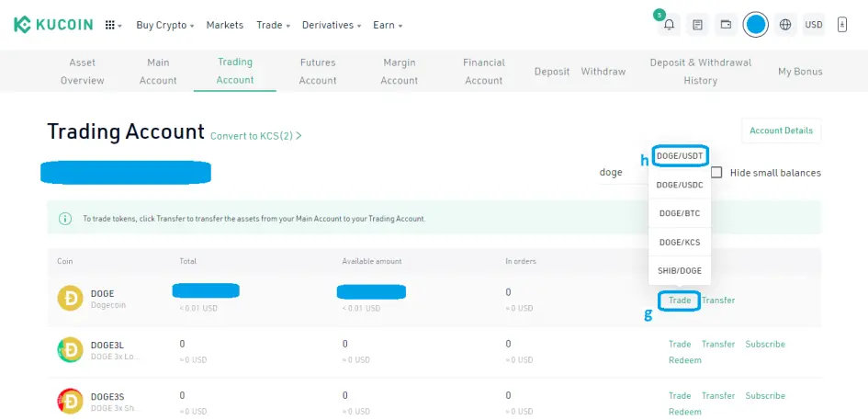Select DOGE/KCS trading pair

[x=680, y=242]
